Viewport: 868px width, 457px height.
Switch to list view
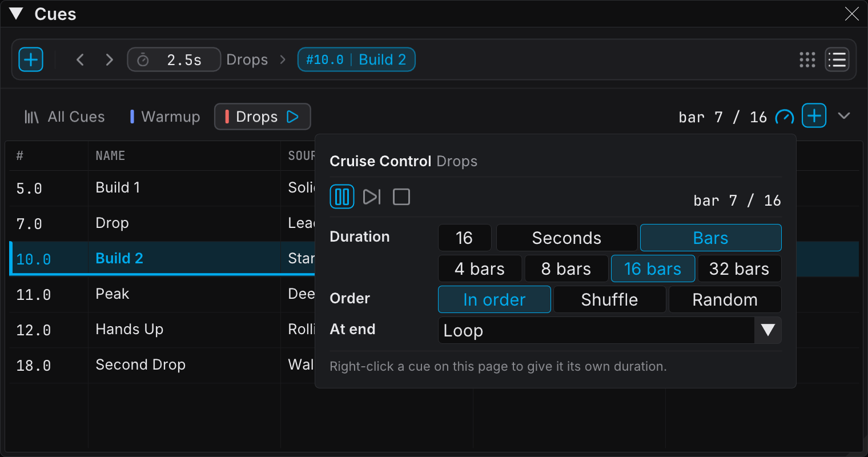(x=837, y=59)
